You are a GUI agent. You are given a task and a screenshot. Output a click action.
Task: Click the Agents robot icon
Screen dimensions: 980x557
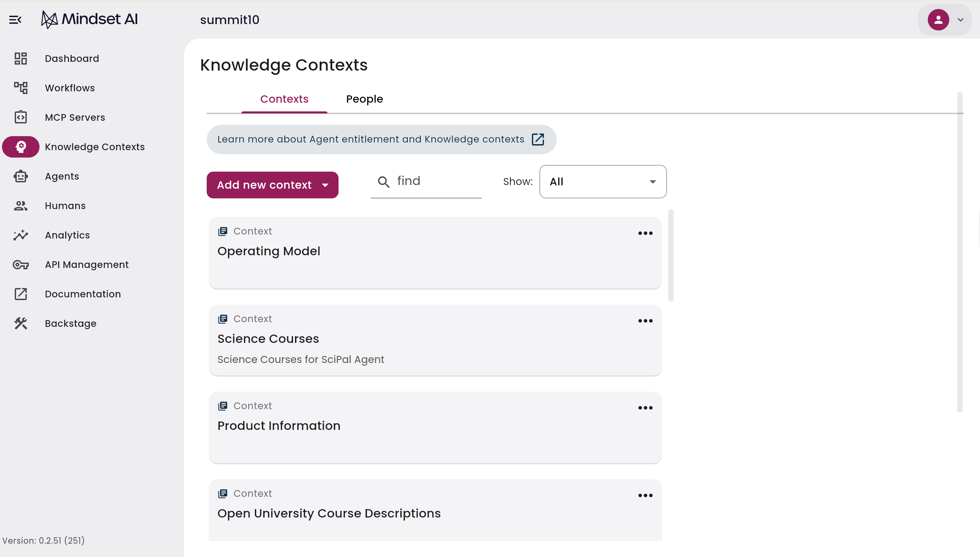21,176
